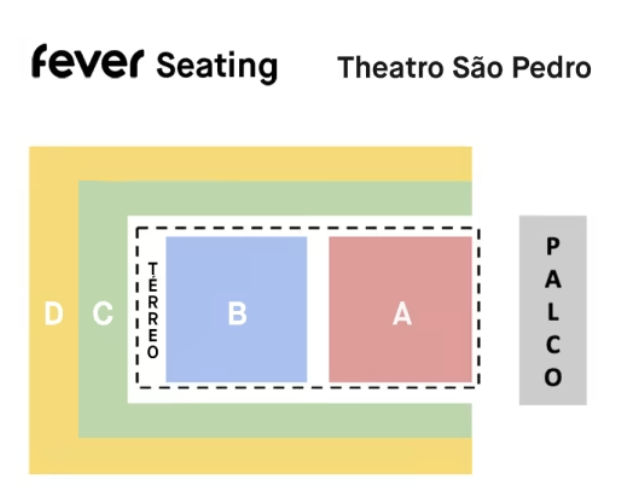The width and height of the screenshot is (622, 492).
Task: Click the letter A label in the red section
Action: (401, 314)
